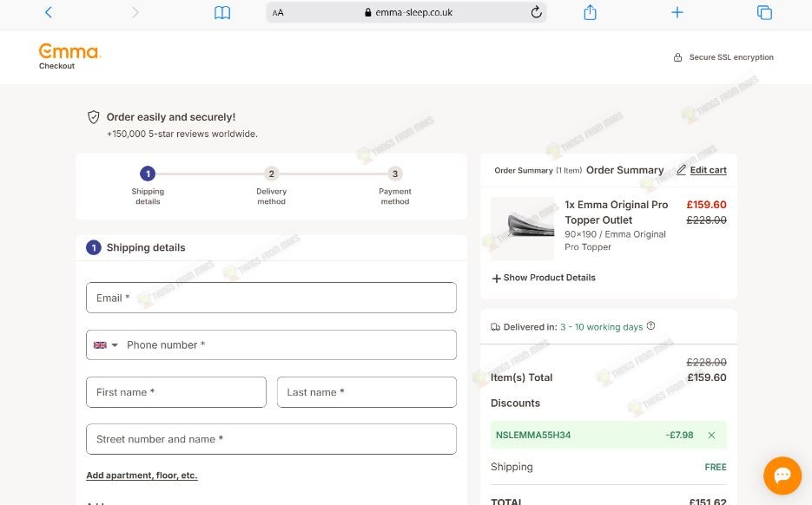Click the emma-sleep.co.uk address bar
Viewport: 812px width, 505px height.
coord(406,12)
